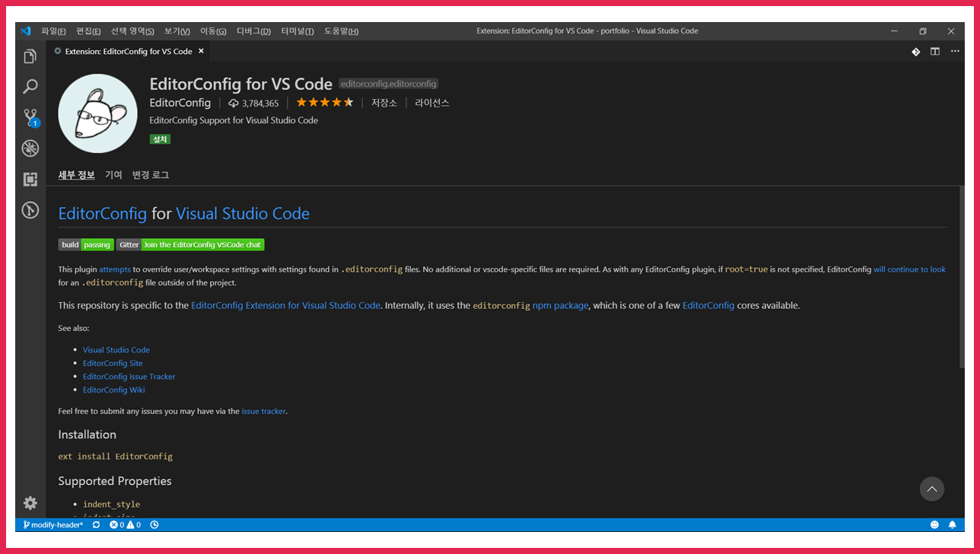Viewport: 980px width, 554px height.
Task: Open Visual Studio Code list link
Action: pyautogui.click(x=116, y=350)
